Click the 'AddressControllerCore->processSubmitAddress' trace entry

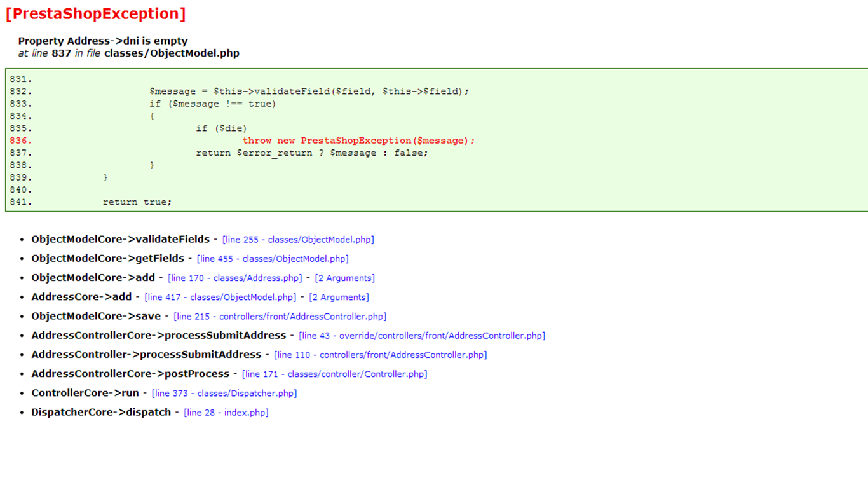pyautogui.click(x=159, y=335)
